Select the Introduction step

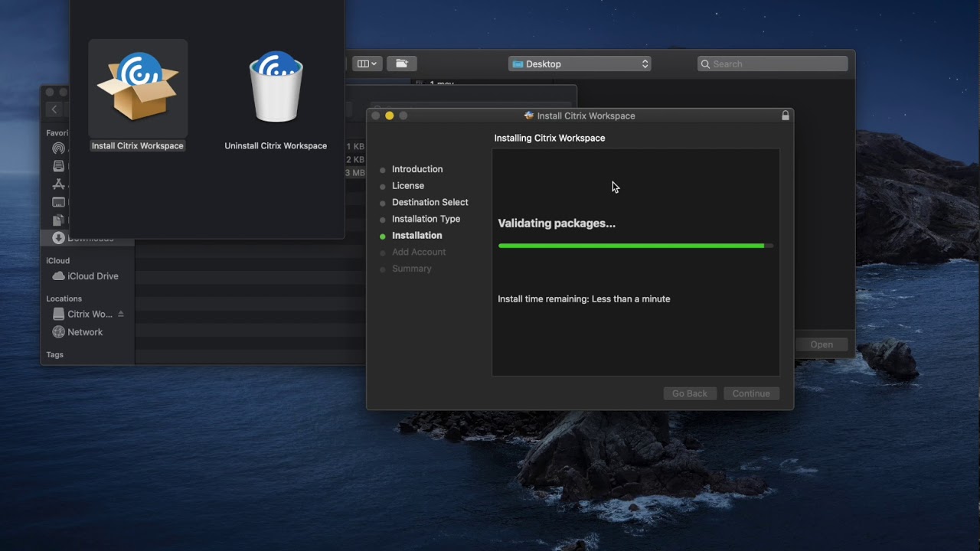(x=417, y=169)
